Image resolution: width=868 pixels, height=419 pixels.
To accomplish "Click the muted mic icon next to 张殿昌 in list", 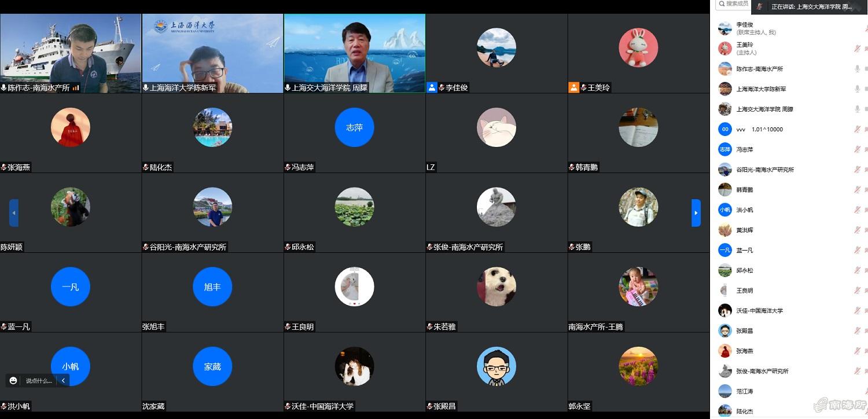I will 857,331.
